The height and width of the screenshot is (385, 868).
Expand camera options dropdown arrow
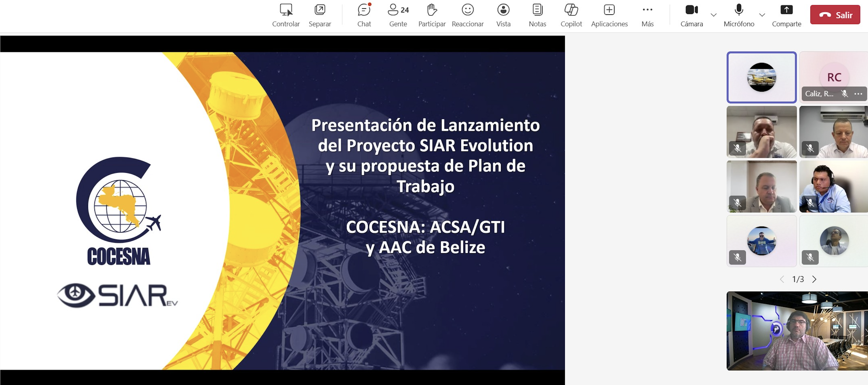pos(713,15)
